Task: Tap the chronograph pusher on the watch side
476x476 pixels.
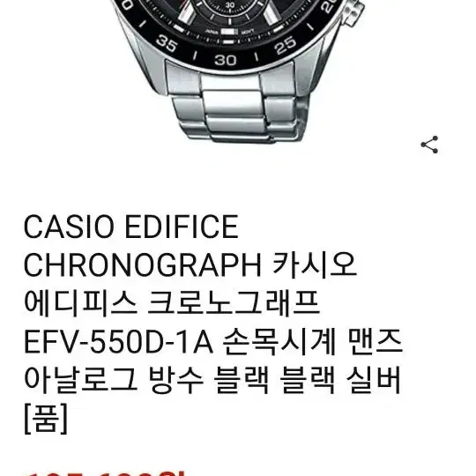Action: tap(353, 12)
